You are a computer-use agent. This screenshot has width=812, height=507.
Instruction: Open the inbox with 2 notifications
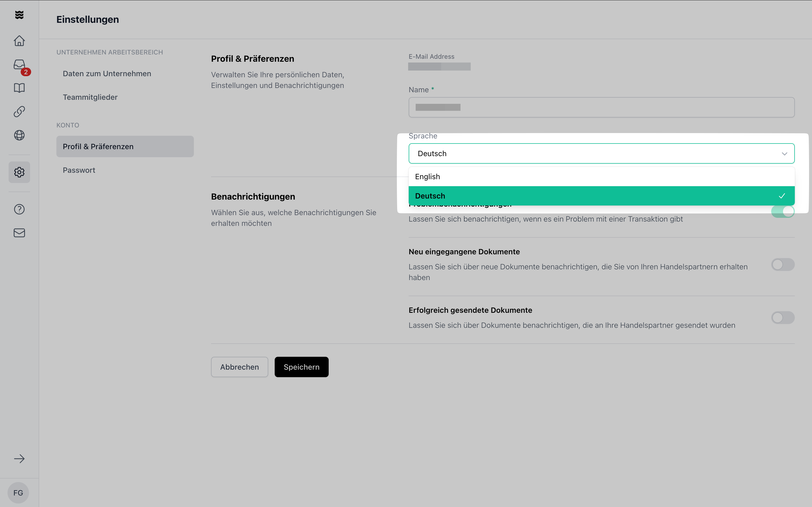coord(19,65)
